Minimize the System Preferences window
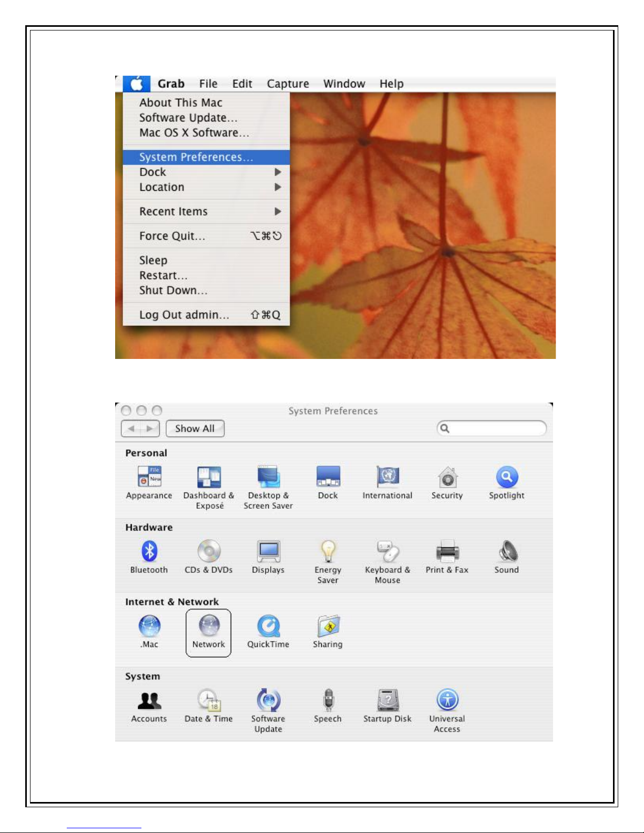644x833 pixels. 141,410
